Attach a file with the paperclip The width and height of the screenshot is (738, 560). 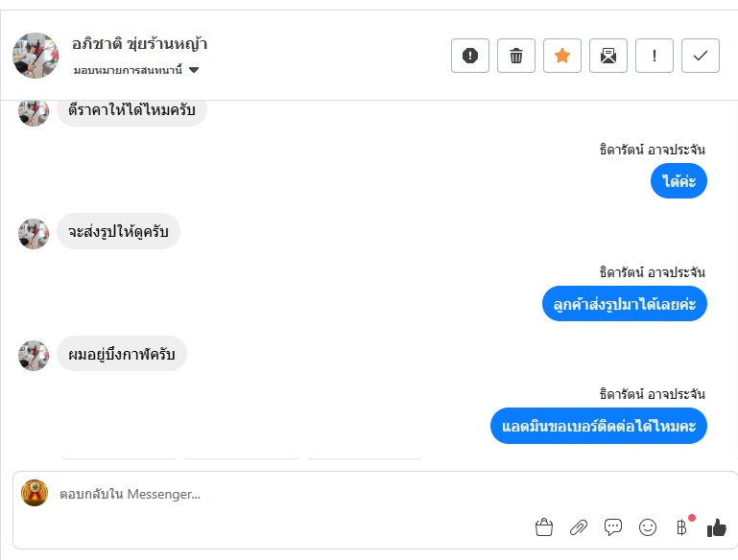coord(579,526)
